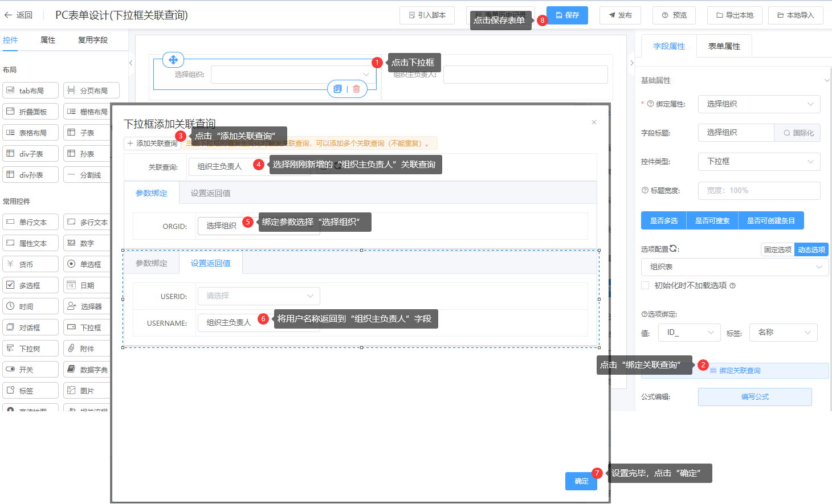Copy the selected 选择组织 field
The height and width of the screenshot is (504, 832).
[337, 89]
